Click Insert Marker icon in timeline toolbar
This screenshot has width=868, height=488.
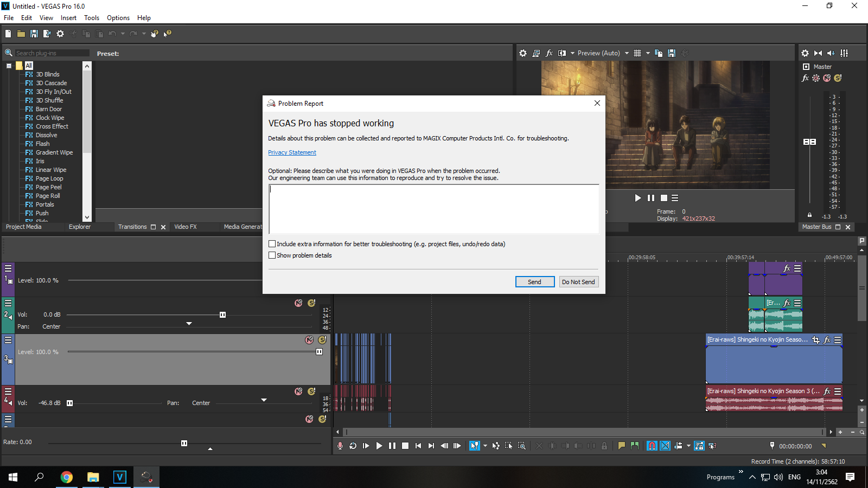(x=622, y=446)
